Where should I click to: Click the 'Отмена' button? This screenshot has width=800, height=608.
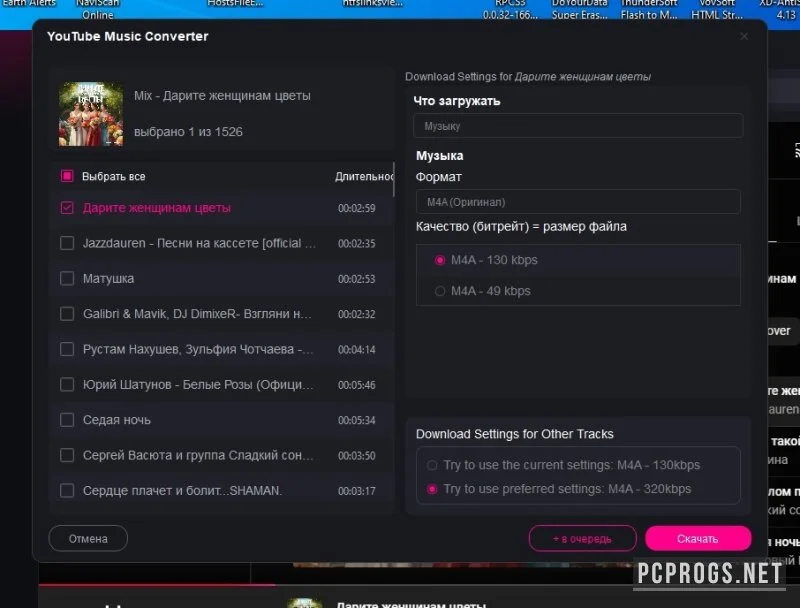tap(88, 539)
